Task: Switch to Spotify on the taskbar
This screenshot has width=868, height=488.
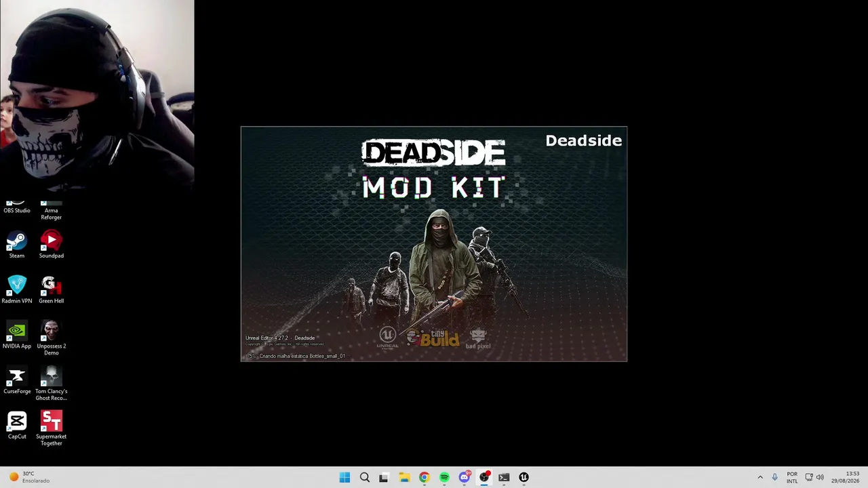Action: click(444, 477)
